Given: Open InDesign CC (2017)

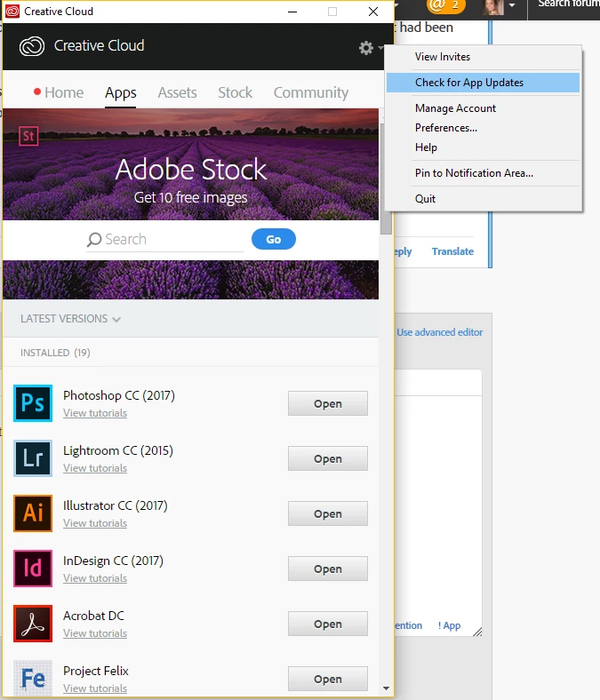Looking at the screenshot, I should (328, 569).
